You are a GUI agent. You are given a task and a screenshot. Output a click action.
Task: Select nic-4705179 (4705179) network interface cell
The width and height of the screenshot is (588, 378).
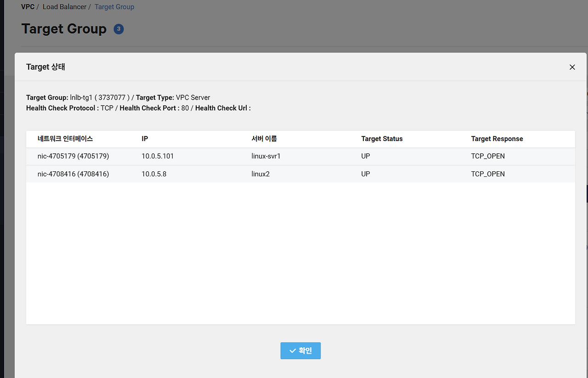[x=73, y=156]
